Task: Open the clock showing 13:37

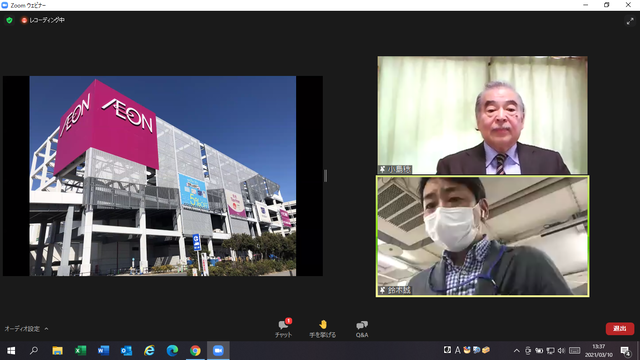Action: (599, 351)
